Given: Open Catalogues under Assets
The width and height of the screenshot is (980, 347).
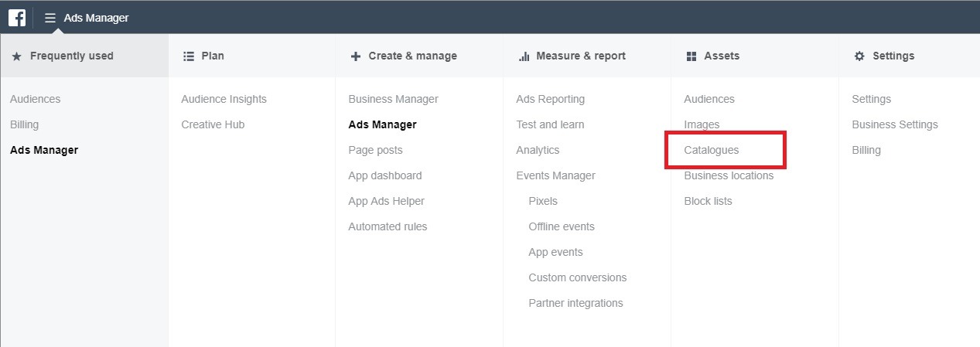Looking at the screenshot, I should [x=712, y=150].
